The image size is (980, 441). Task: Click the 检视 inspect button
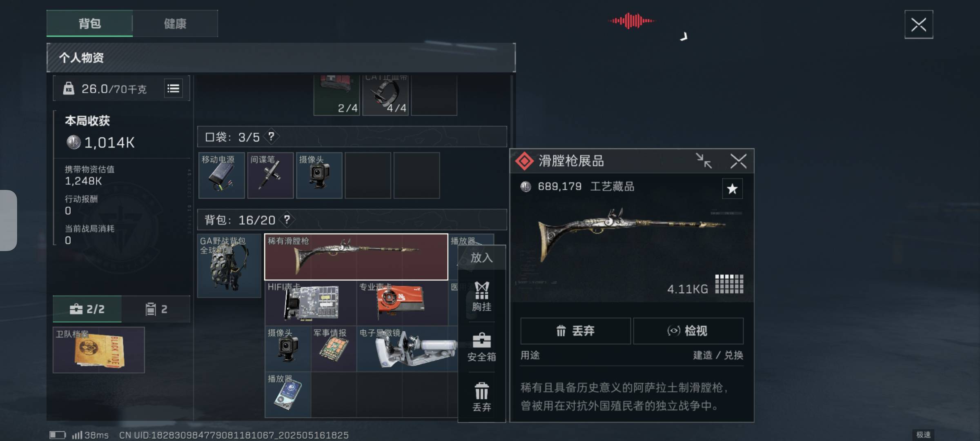pos(688,331)
